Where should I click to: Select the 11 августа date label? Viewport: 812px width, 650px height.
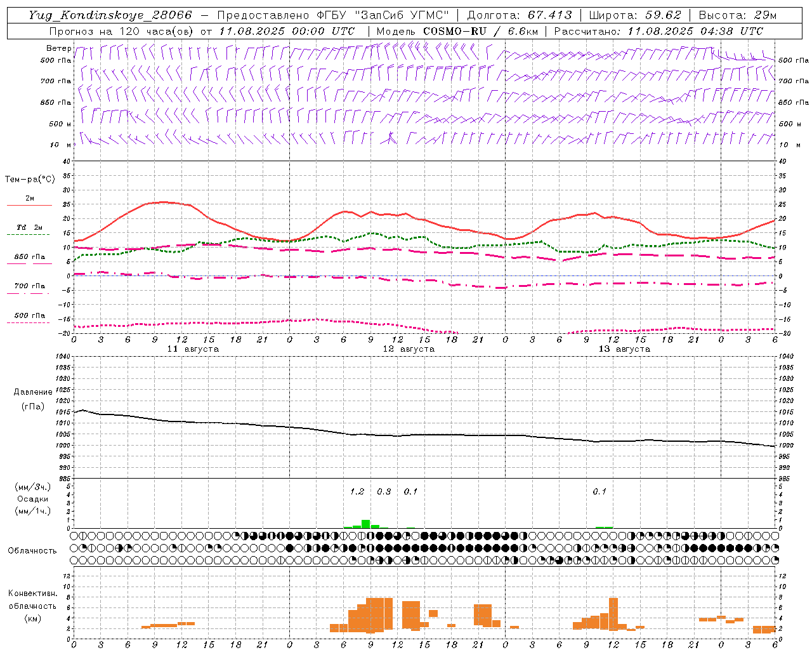[193, 349]
